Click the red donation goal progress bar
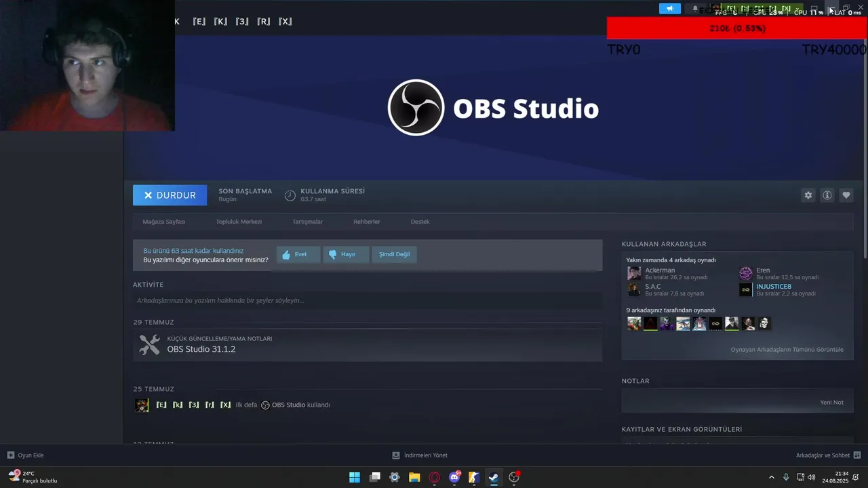Screen dimensions: 868x488 tap(736, 28)
